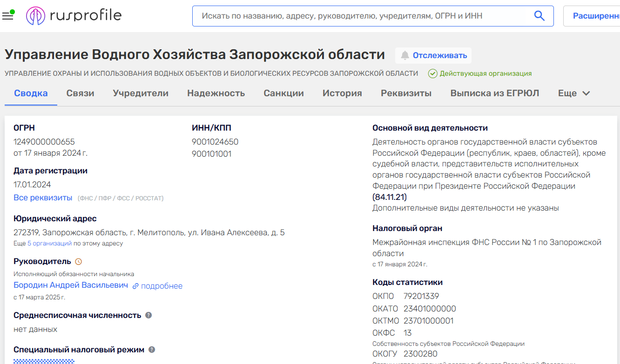Open the hamburger menu icon

[x=8, y=16]
